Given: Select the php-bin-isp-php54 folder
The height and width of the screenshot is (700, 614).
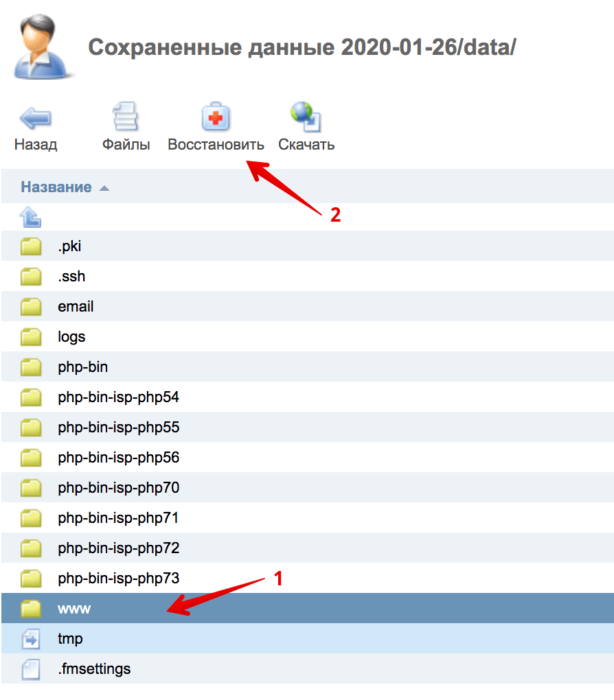Looking at the screenshot, I should click(x=308, y=397).
